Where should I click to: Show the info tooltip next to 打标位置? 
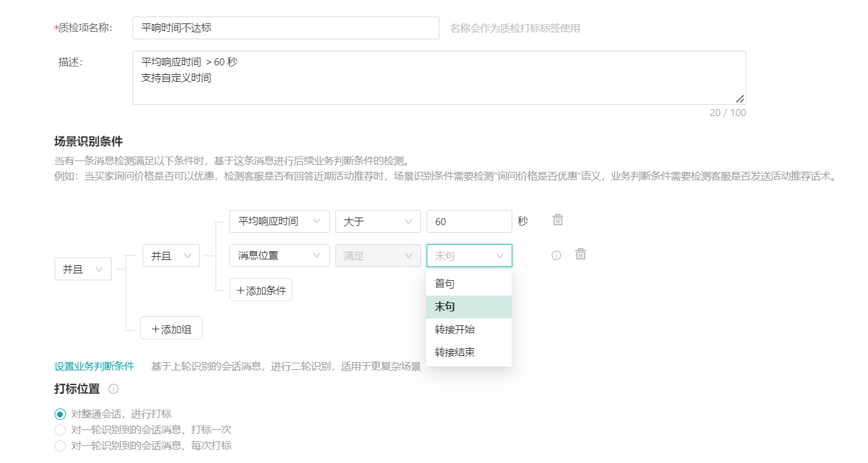[113, 389]
